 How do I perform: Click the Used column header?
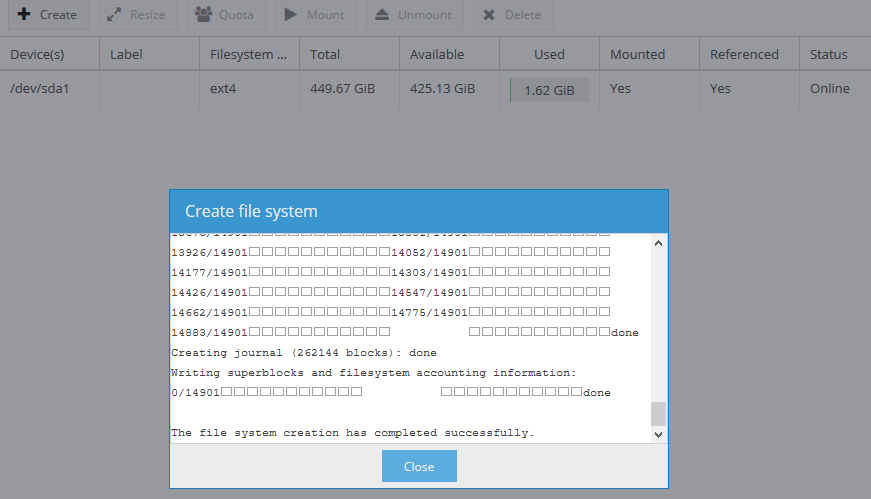click(549, 55)
